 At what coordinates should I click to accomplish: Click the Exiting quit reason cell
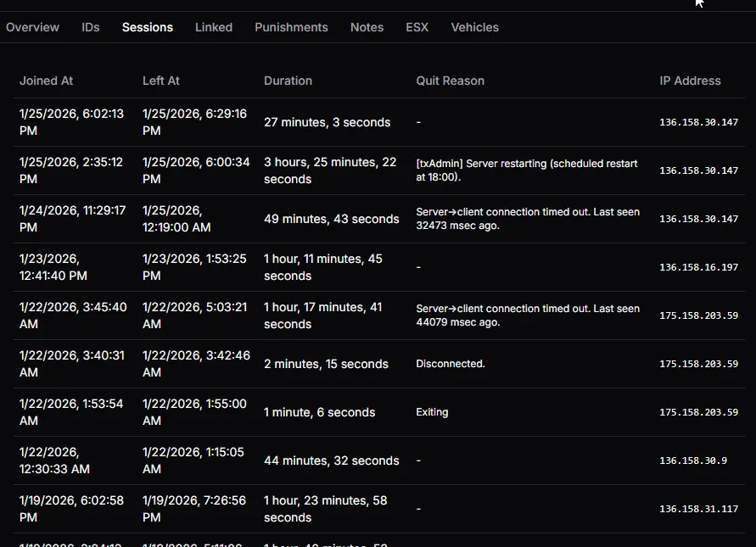[x=432, y=412]
